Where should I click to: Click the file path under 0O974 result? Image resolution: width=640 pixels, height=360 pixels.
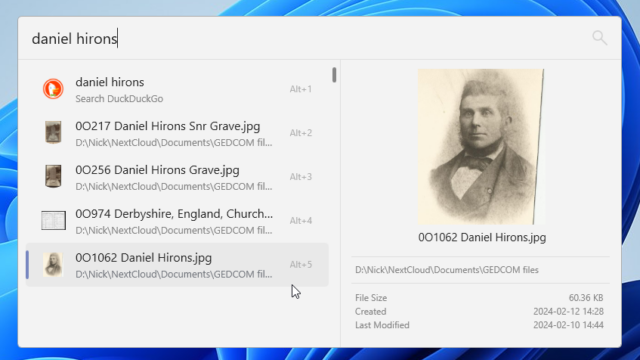point(174,230)
